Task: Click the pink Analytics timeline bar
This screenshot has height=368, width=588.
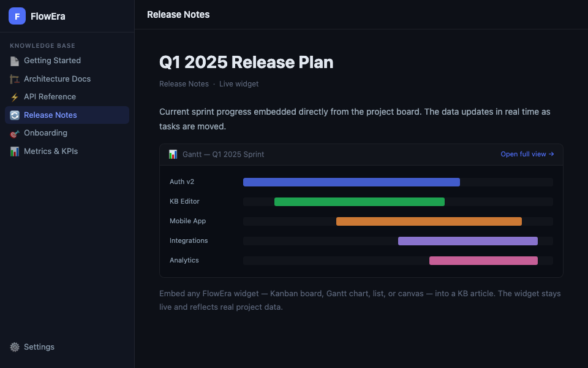Action: coord(483,261)
